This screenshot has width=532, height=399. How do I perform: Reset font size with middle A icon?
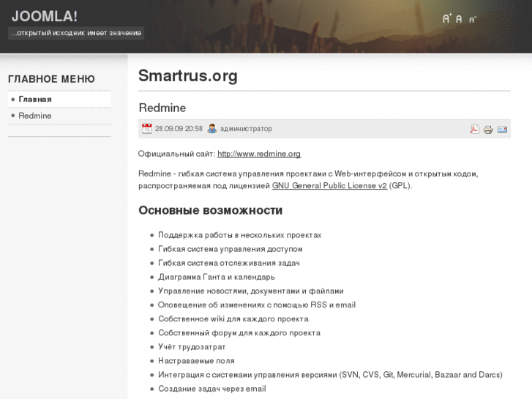[x=460, y=19]
